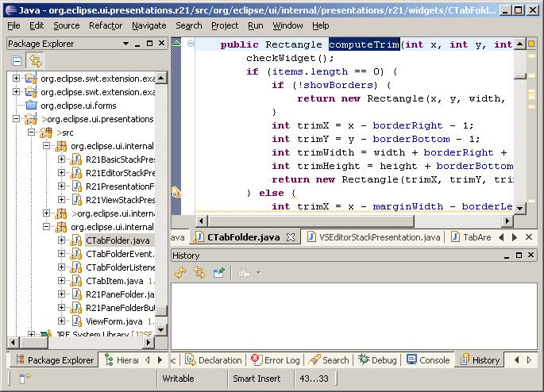544x392 pixels.
Task: Select the Error Log view tab
Action: [x=276, y=360]
